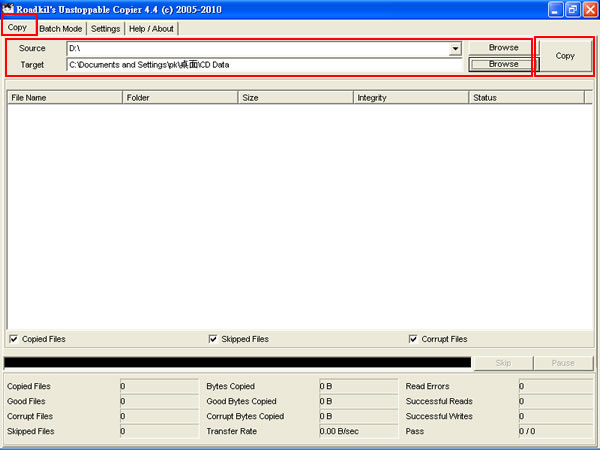Sort the list by File Name column
This screenshot has height=450, width=600.
[x=65, y=98]
